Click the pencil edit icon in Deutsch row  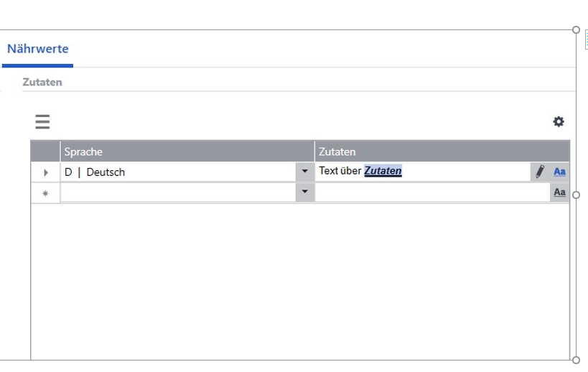(x=540, y=172)
